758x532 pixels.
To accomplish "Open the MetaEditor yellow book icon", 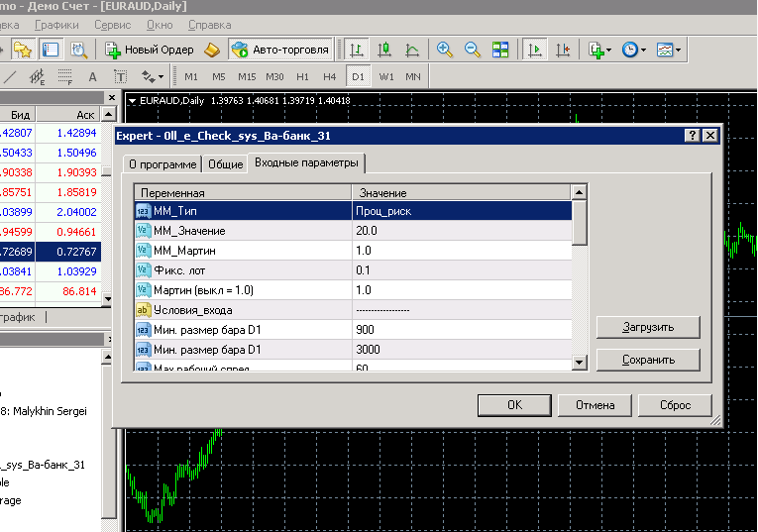I will pos(212,50).
